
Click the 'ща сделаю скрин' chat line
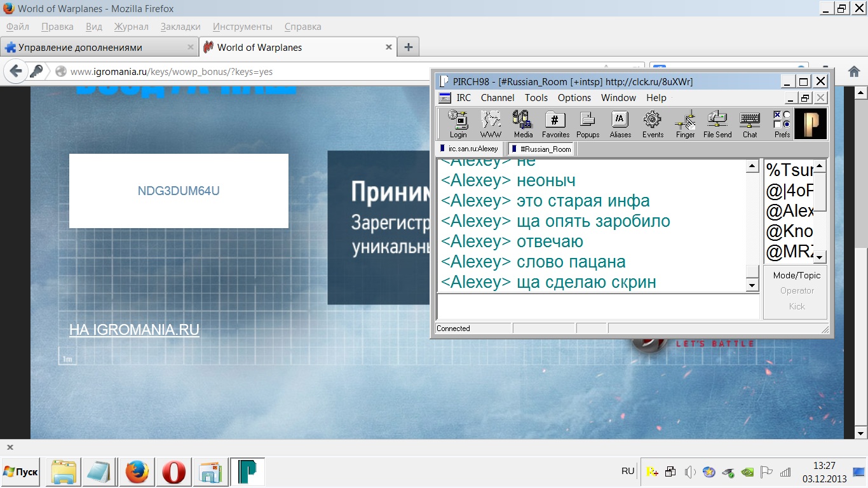click(x=548, y=282)
